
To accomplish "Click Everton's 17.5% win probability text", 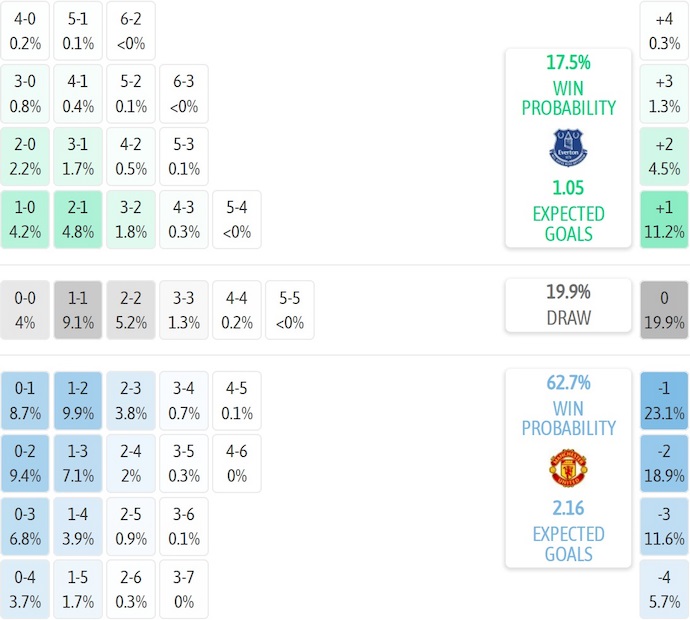I will [567, 62].
